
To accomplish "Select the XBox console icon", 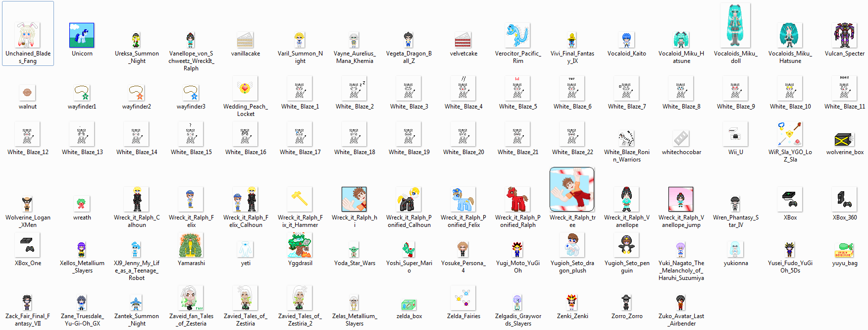I will tap(790, 199).
